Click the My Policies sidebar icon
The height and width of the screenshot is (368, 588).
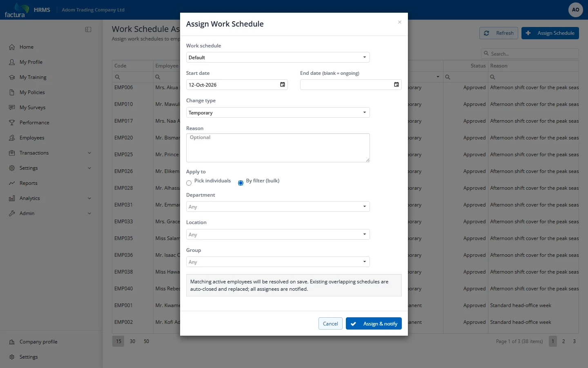[12, 92]
